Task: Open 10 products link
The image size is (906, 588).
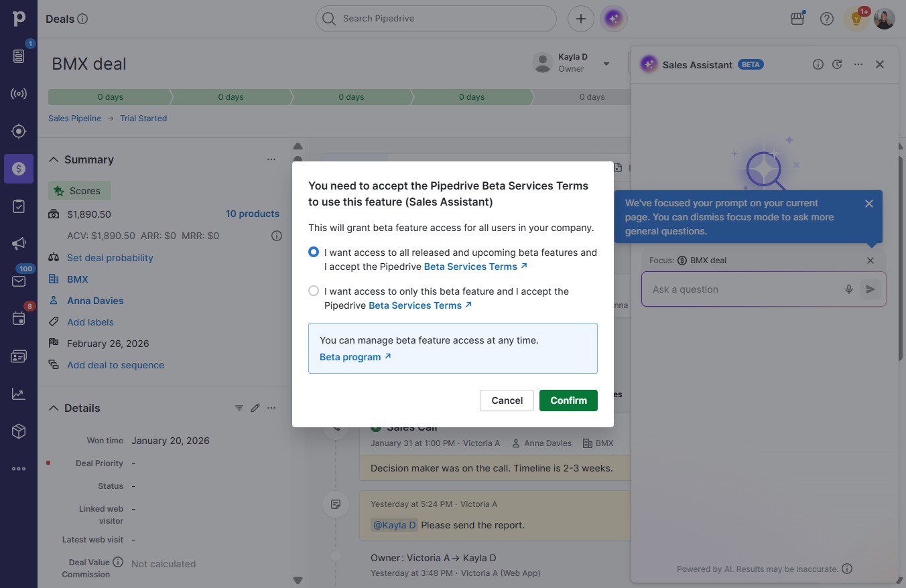Action: [252, 214]
